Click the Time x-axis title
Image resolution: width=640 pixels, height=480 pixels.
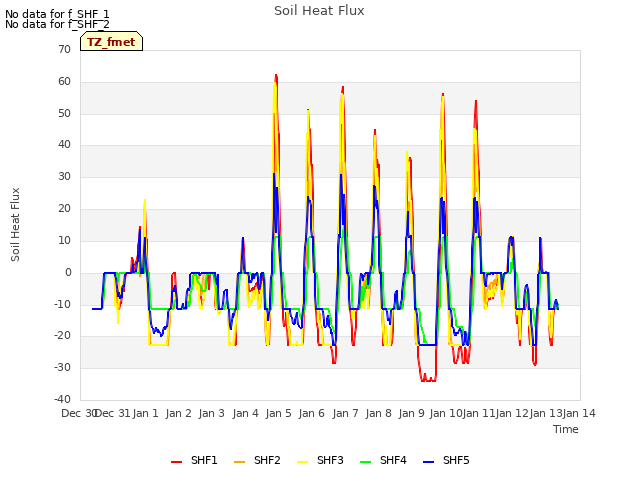pyautogui.click(x=566, y=429)
